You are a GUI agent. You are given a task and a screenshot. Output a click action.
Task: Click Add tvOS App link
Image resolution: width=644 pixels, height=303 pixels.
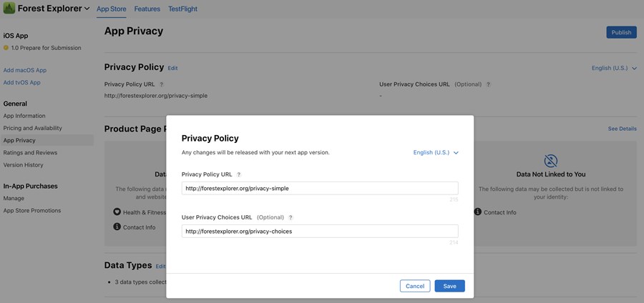(21, 82)
